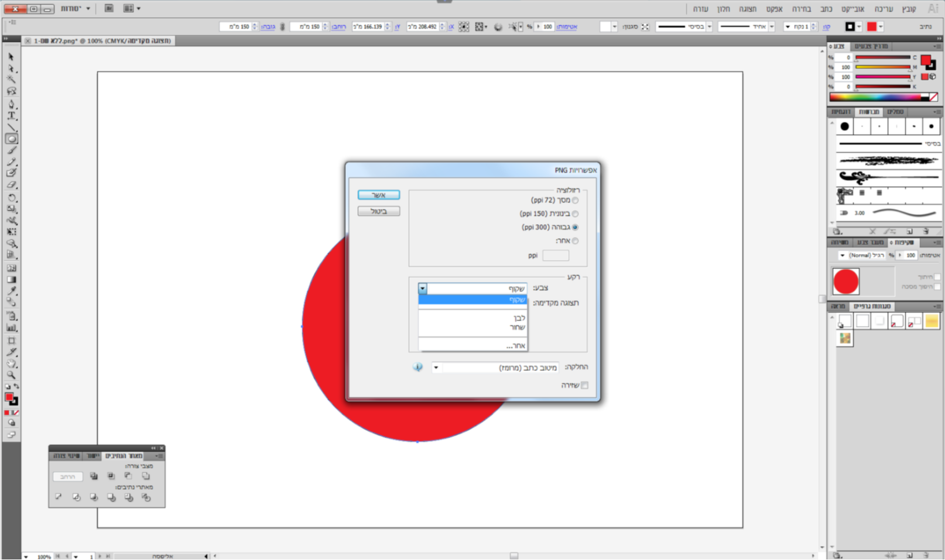The height and width of the screenshot is (560, 945).
Task: Click the 'ביטול' Cancel button
Action: [379, 211]
